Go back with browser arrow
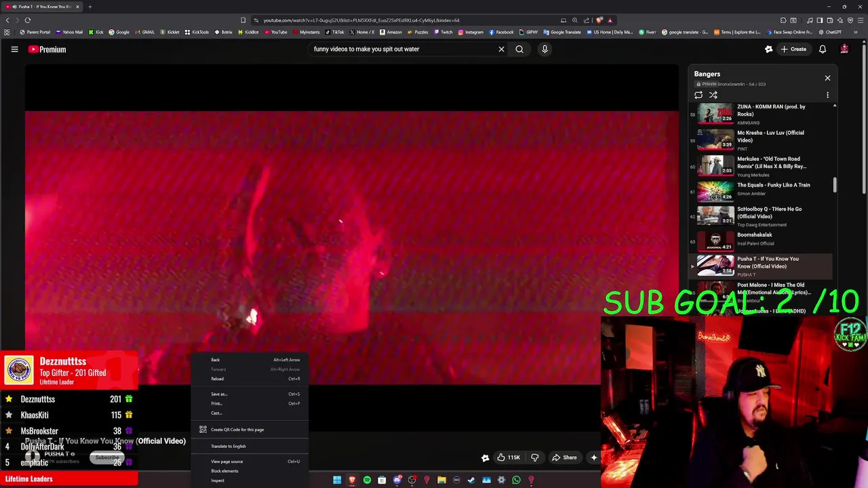Screen dimensions: 868x488 click(x=7, y=20)
